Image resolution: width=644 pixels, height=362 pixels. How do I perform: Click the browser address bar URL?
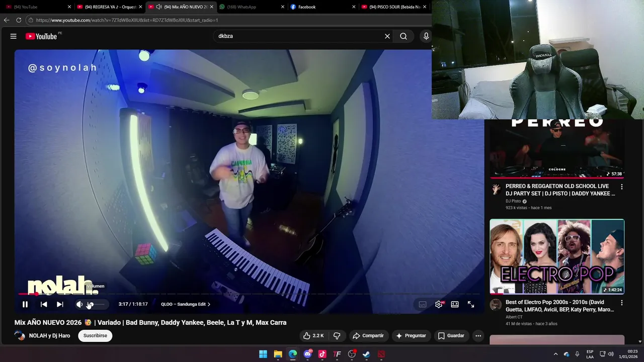[127, 20]
